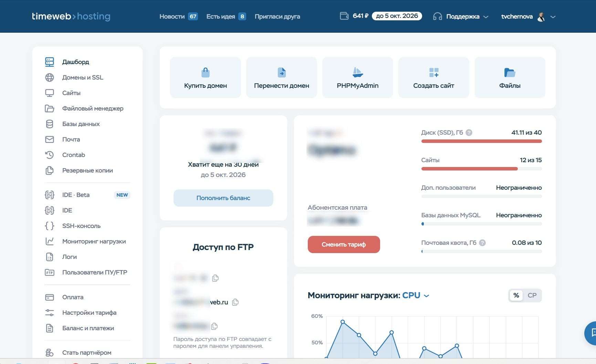596x364 pixels.
Task: Click the user avatar photo
Action: pyautogui.click(x=541, y=17)
